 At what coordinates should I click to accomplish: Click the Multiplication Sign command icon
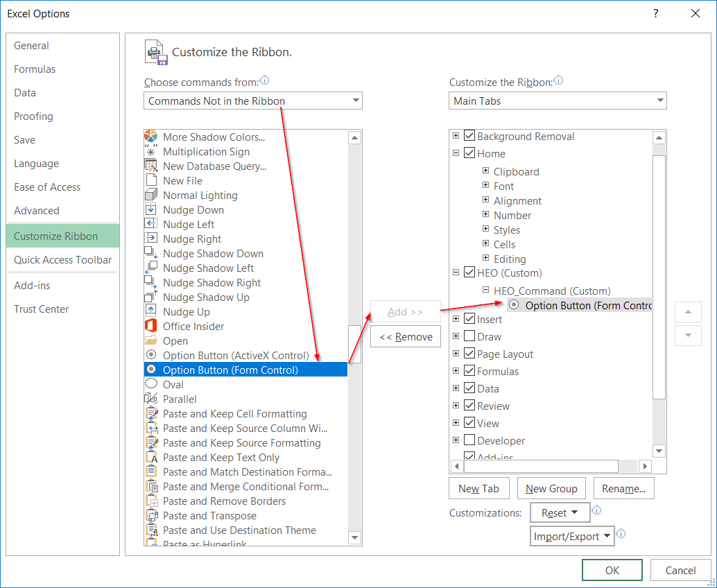click(x=153, y=151)
